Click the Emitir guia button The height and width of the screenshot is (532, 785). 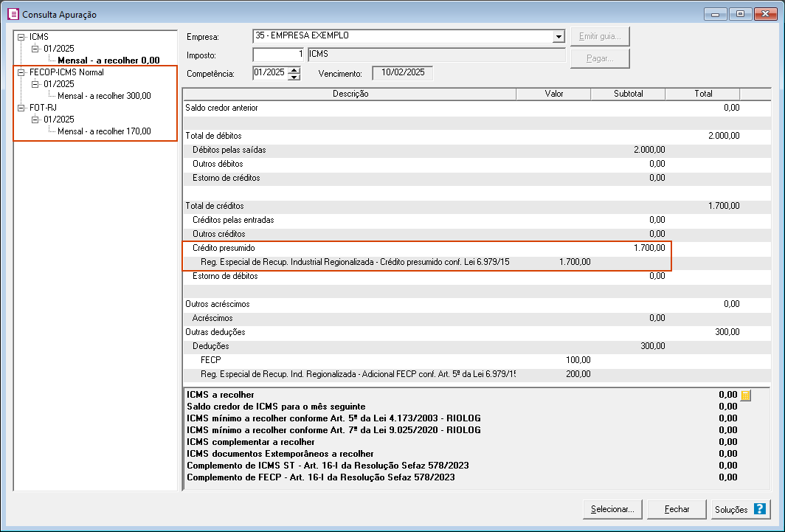click(x=600, y=36)
